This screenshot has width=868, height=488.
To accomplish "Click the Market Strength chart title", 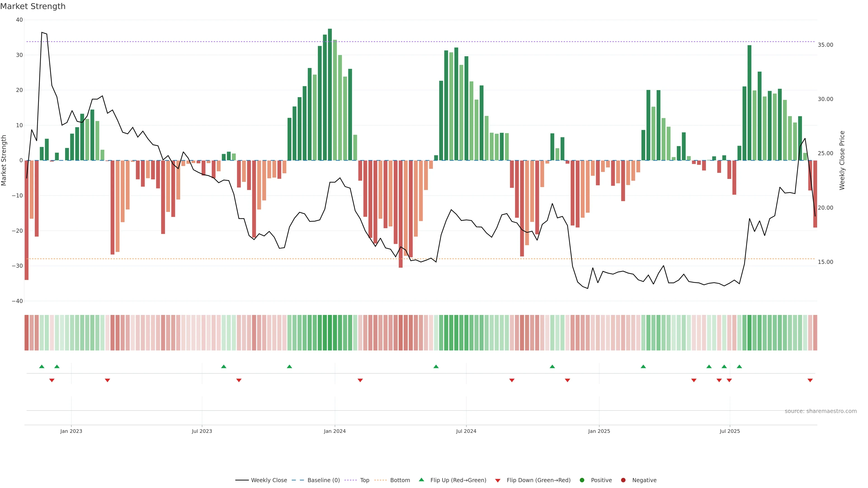I will coord(33,6).
